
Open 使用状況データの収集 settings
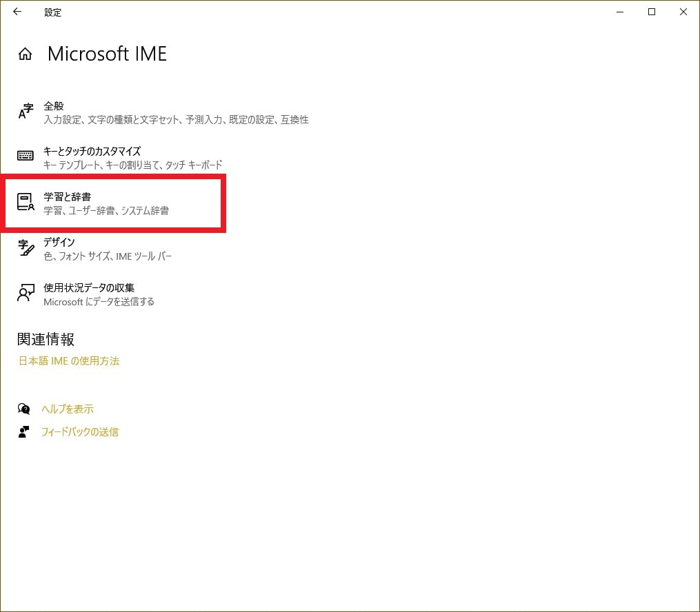[x=86, y=294]
